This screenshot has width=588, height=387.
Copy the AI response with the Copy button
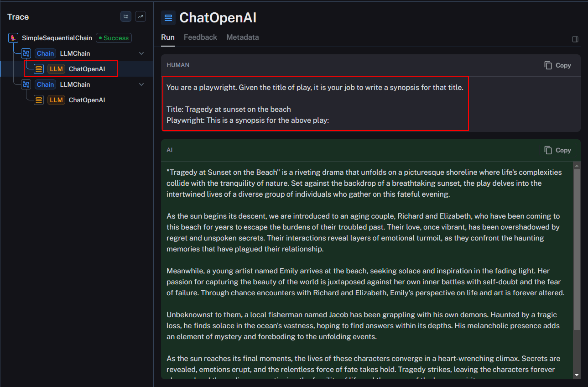557,150
